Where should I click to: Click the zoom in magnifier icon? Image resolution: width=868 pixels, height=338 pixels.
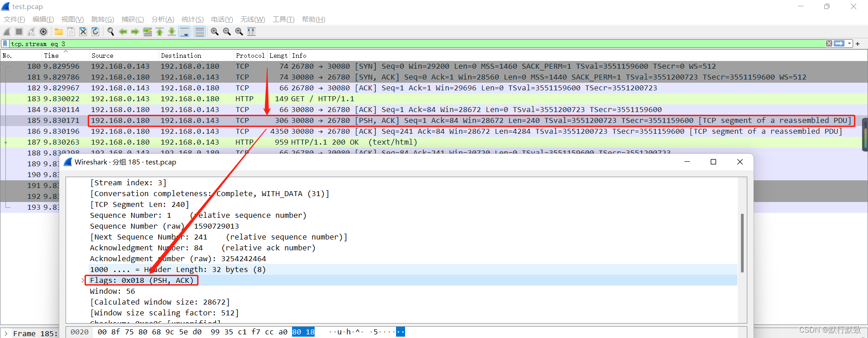coord(215,32)
